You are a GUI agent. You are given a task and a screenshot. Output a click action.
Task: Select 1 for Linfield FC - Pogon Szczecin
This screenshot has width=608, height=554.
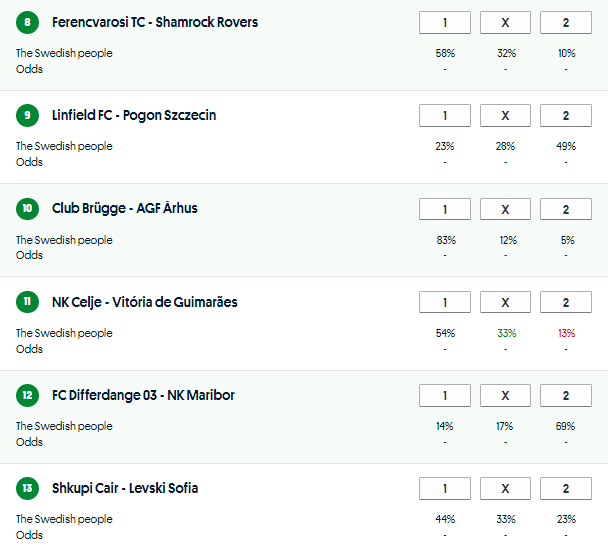pos(445,116)
